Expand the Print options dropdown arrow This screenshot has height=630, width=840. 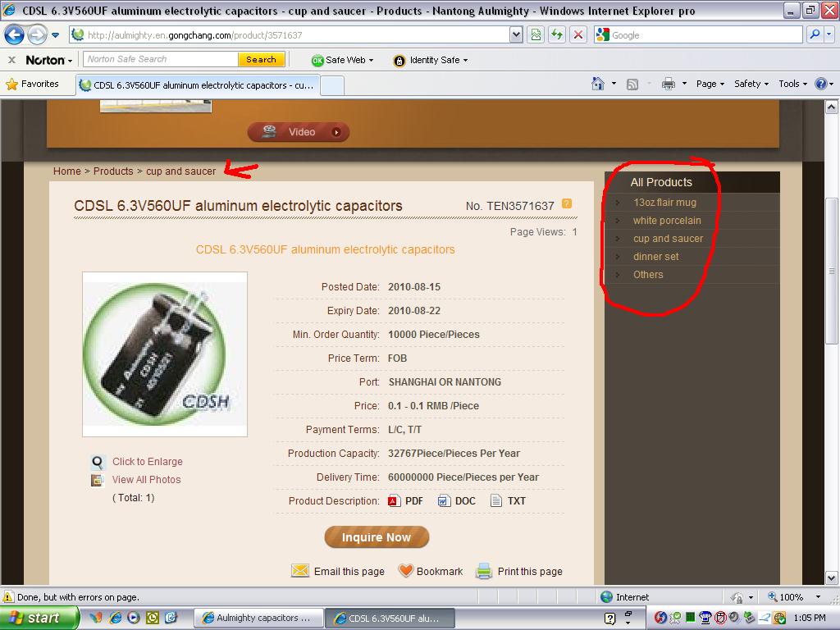point(684,84)
